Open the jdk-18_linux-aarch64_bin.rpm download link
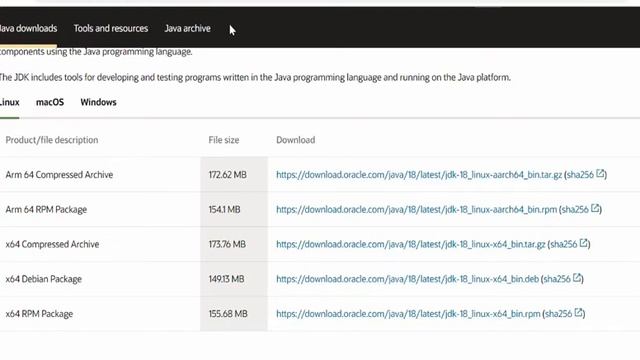The image size is (640, 360). point(417,209)
